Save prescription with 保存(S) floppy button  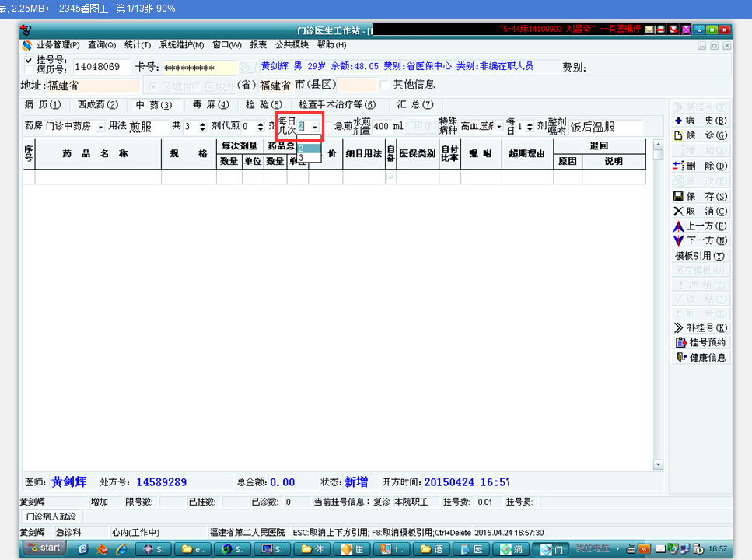click(700, 196)
